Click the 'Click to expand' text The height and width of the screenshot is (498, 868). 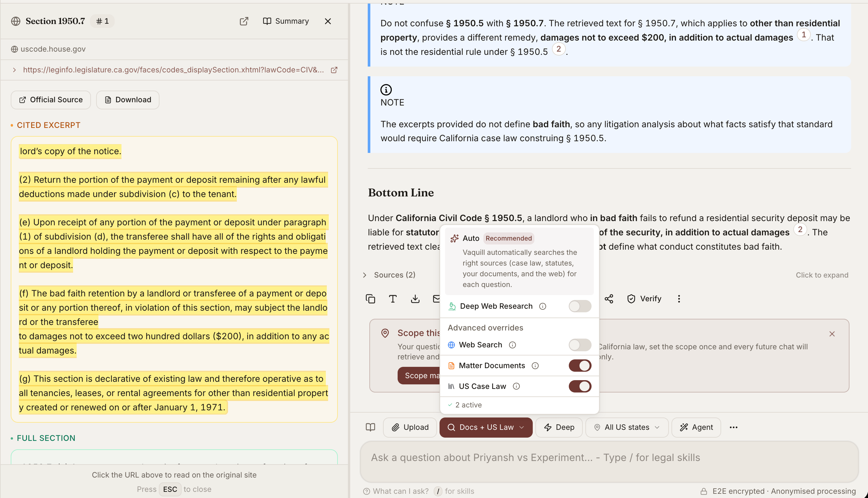coord(822,275)
